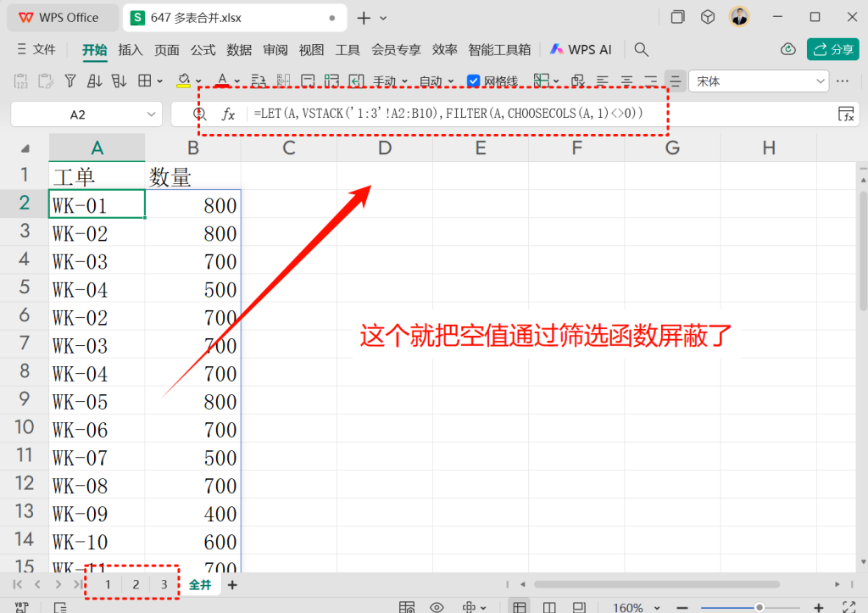
Task: Align text center
Action: pos(626,81)
